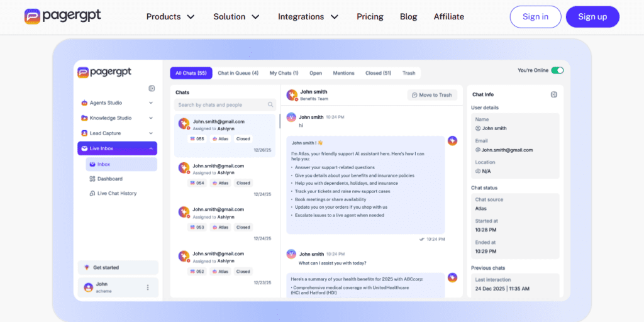This screenshot has height=322, width=644.
Task: Click the Live Inbox envelope icon
Action: [x=84, y=148]
